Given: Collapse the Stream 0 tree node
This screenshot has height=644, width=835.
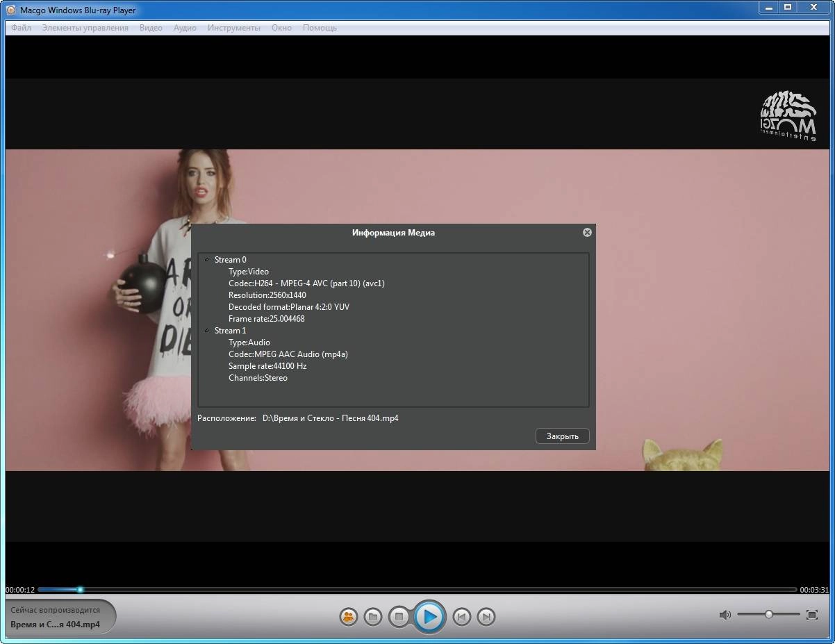Looking at the screenshot, I should pyautogui.click(x=207, y=260).
